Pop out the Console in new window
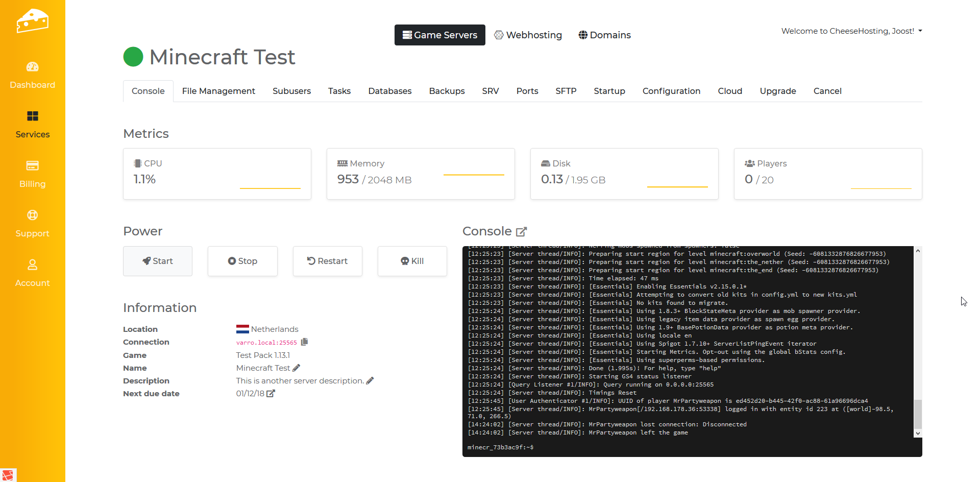Viewport: 980px width, 482px height. coord(521,232)
